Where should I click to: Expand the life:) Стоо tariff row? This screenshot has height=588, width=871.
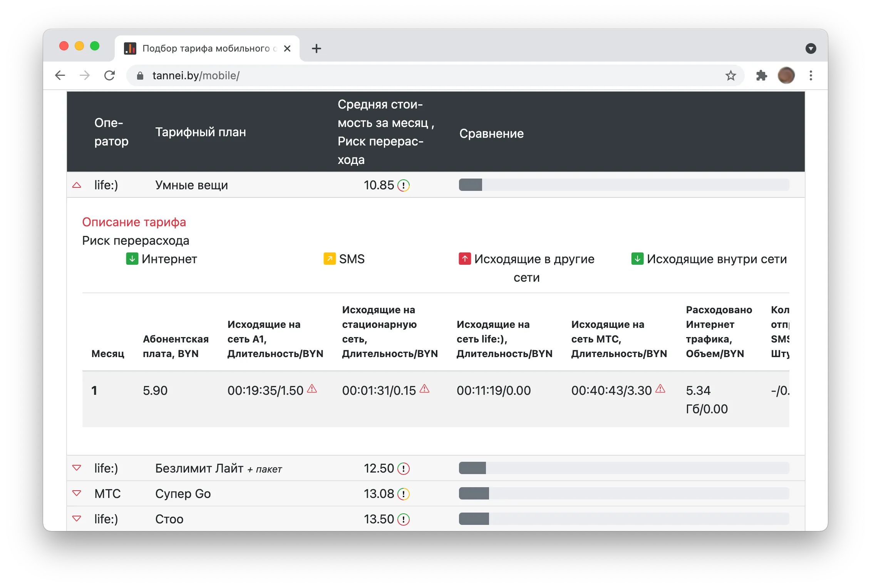pos(77,519)
